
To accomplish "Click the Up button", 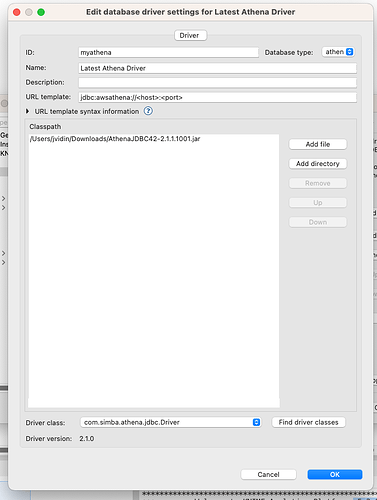I will pyautogui.click(x=318, y=202).
